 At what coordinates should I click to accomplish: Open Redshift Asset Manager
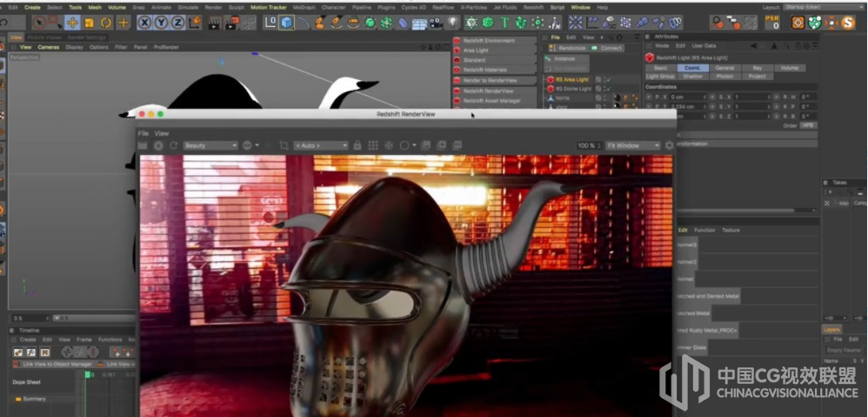(494, 101)
